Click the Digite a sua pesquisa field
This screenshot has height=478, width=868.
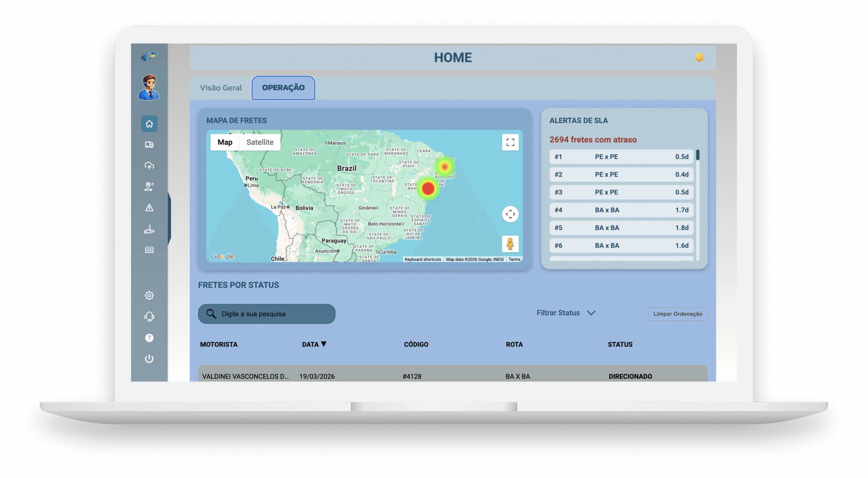(267, 314)
